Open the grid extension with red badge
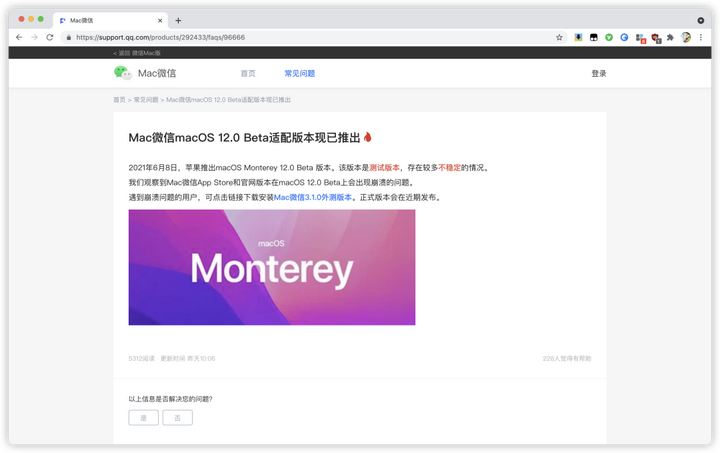Image resolution: width=720 pixels, height=453 pixels. pyautogui.click(x=640, y=38)
